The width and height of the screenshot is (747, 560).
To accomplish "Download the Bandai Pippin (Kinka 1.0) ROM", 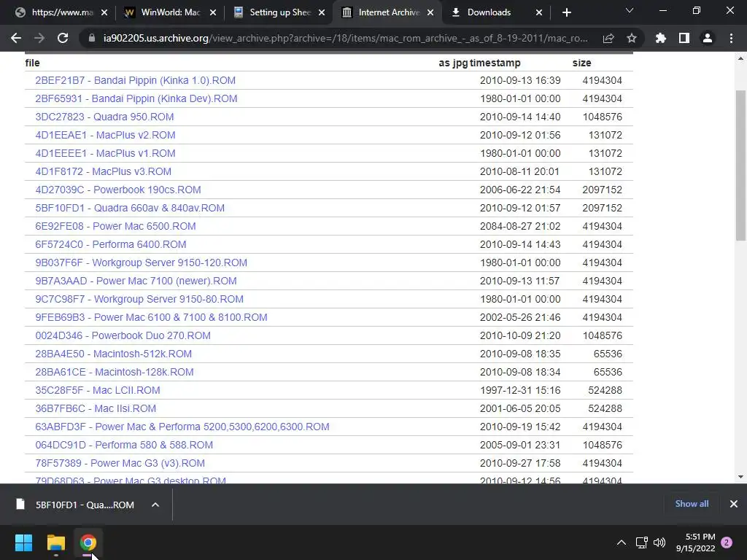I will (135, 80).
